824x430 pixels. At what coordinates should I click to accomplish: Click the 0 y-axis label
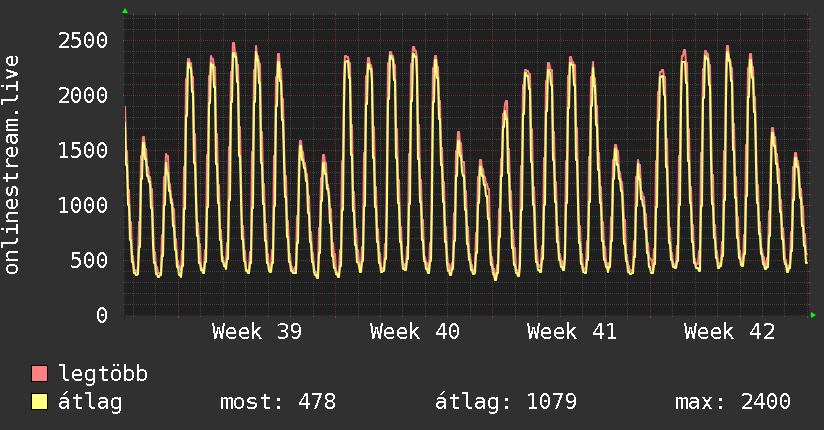click(x=102, y=315)
